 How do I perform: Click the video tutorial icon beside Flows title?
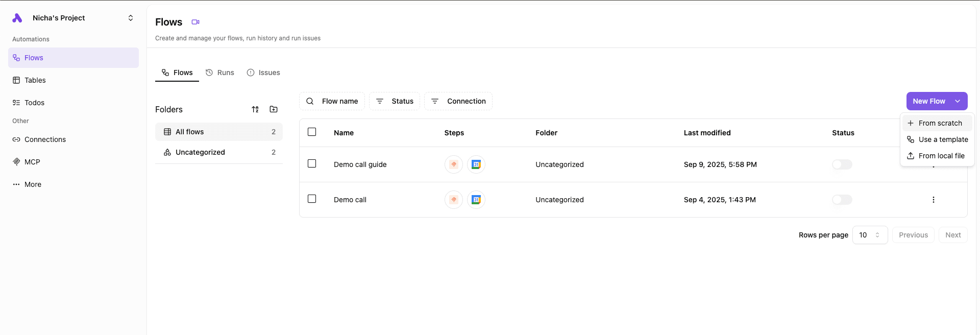195,22
